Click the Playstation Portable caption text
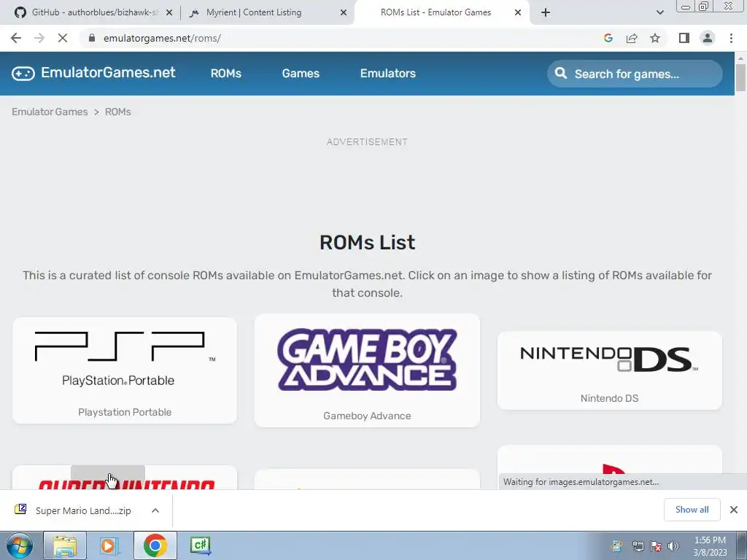747x560 pixels. pos(125,413)
